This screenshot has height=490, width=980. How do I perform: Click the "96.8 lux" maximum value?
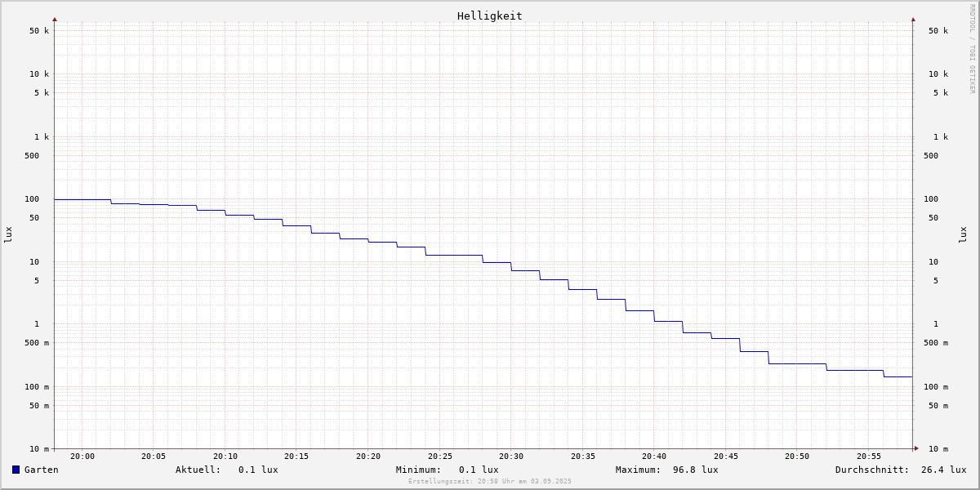coord(696,470)
